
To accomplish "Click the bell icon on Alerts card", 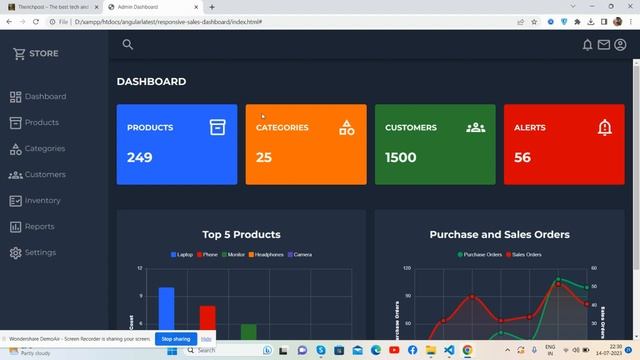I will 604,127.
